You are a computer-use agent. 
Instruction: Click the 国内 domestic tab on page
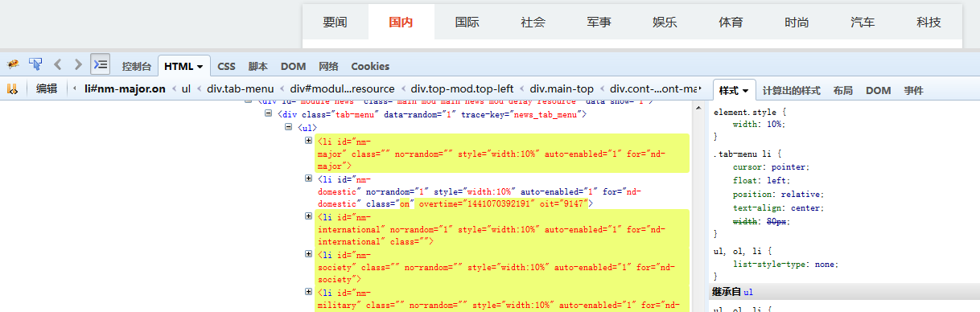401,22
